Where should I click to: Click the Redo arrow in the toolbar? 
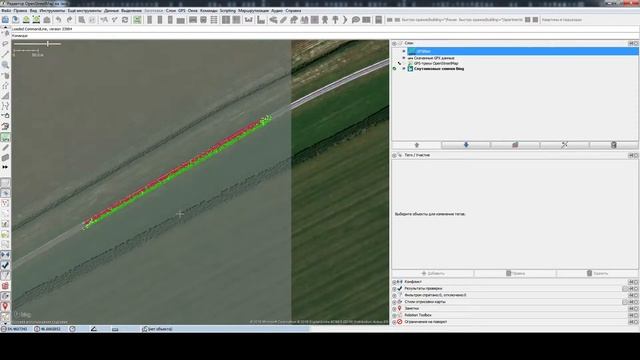[x=69, y=20]
